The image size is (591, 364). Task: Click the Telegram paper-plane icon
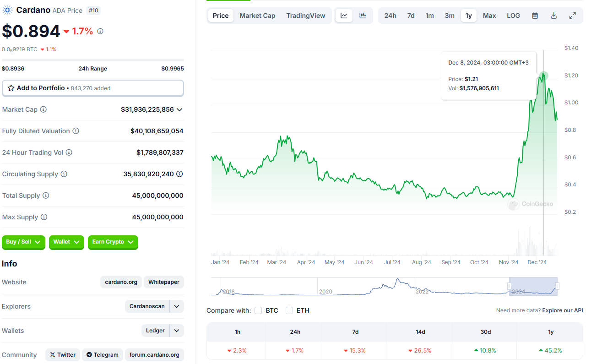pyautogui.click(x=89, y=355)
